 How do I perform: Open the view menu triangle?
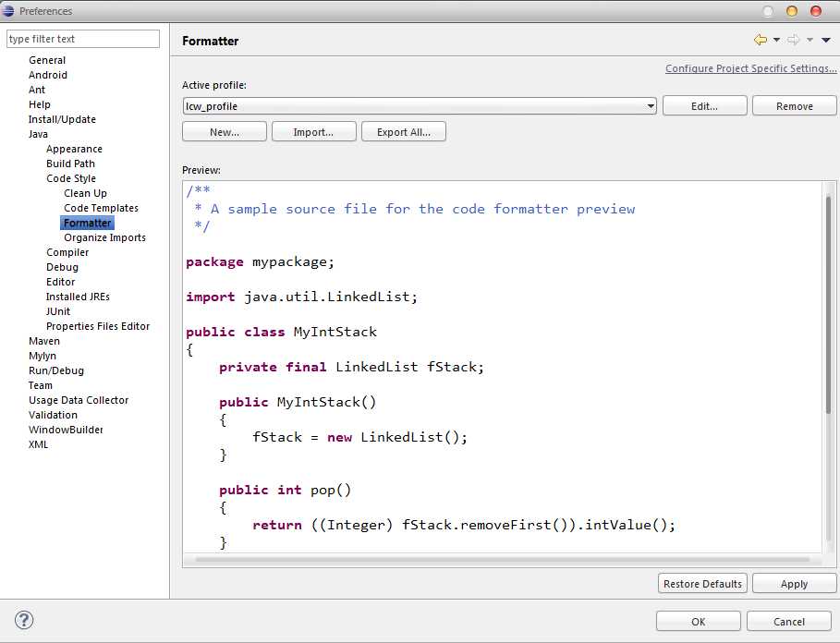click(826, 40)
